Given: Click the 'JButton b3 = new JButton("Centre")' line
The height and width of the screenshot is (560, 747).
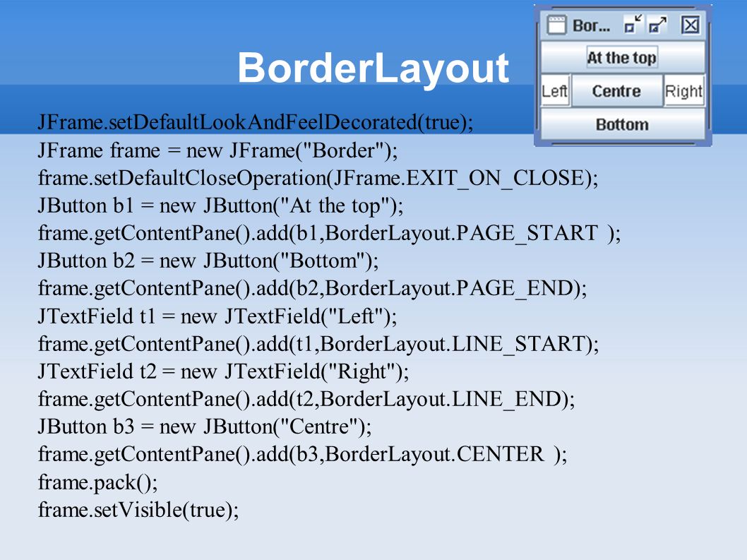Looking at the screenshot, I should (x=205, y=427).
